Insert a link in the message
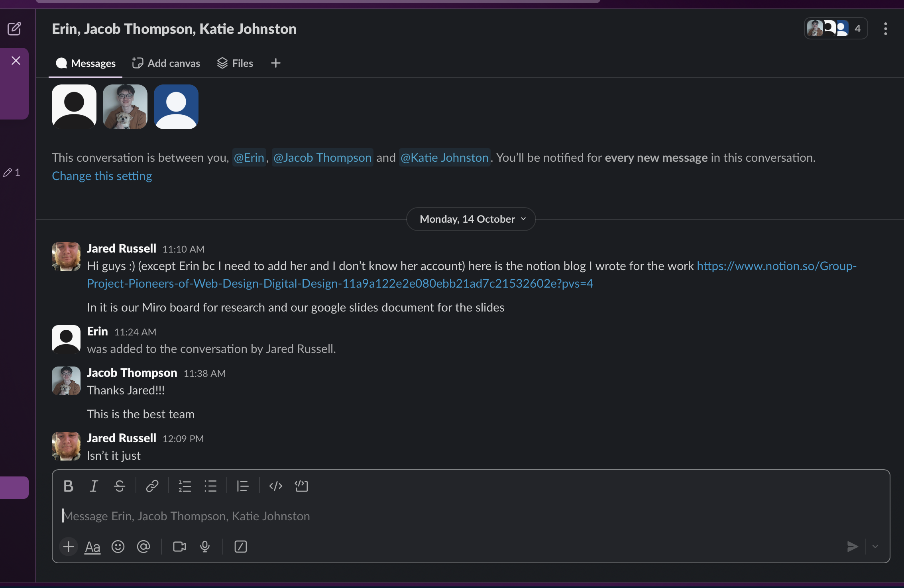904x588 pixels. point(152,486)
